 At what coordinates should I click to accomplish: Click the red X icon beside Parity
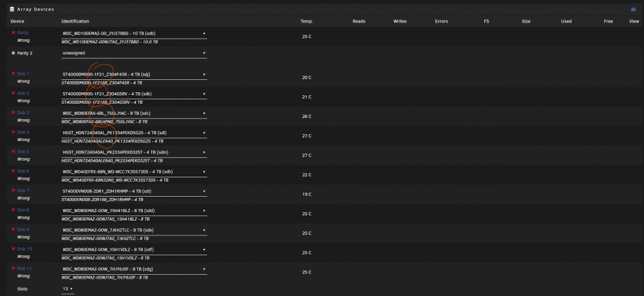pos(13,32)
